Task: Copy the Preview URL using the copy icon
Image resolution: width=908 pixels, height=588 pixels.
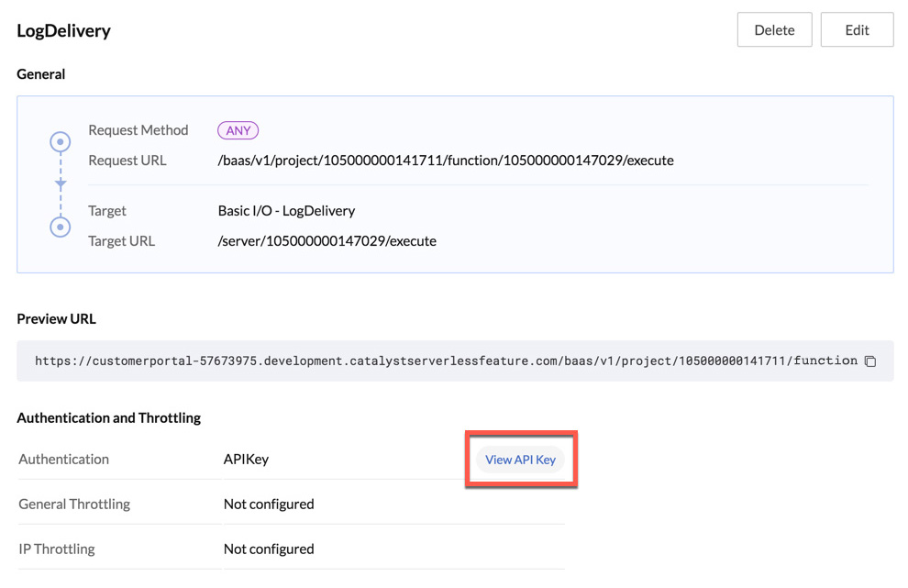Action: coord(869,361)
